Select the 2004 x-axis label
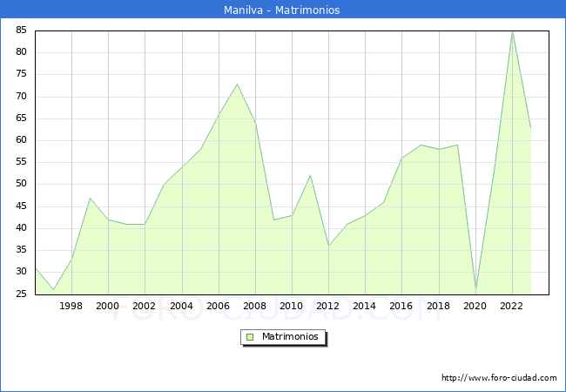The width and height of the screenshot is (566, 392). pyautogui.click(x=181, y=306)
